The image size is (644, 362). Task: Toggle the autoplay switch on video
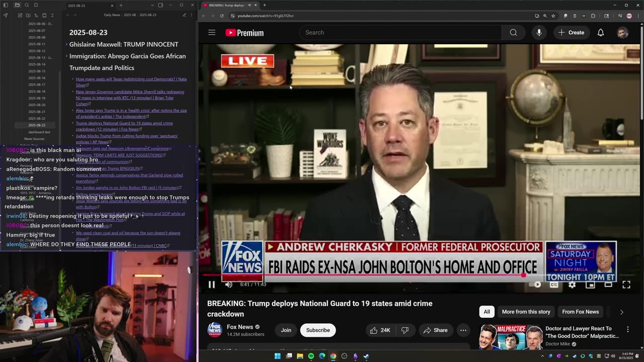point(536,285)
